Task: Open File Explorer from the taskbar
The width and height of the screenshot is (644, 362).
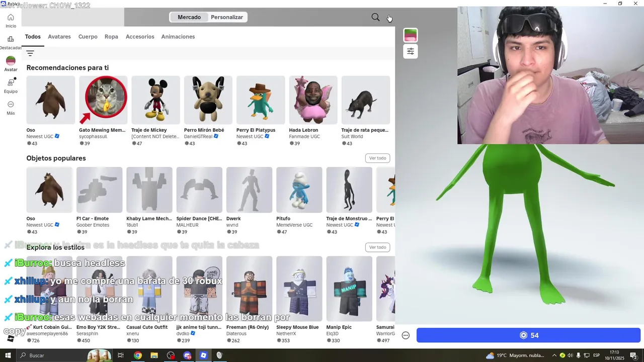Action: [x=154, y=355]
